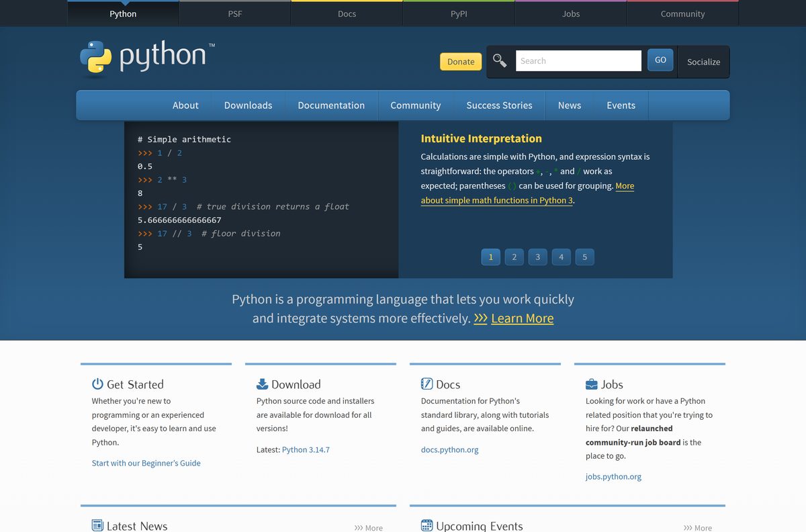Open the Events menu
The height and width of the screenshot is (532, 806).
621,105
